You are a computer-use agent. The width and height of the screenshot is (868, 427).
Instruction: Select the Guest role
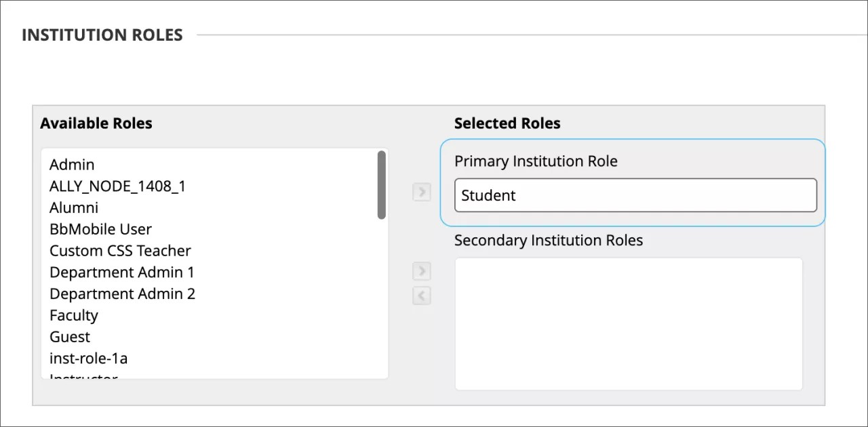[x=69, y=337]
